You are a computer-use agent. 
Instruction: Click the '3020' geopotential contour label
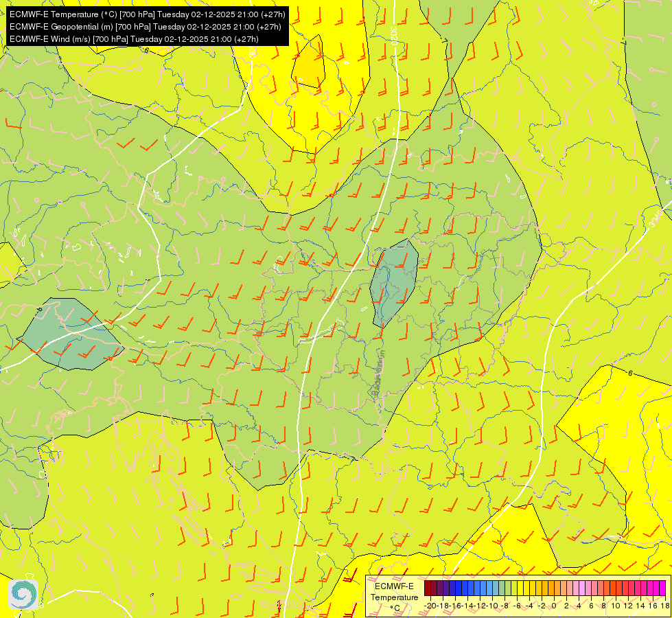click(x=394, y=36)
